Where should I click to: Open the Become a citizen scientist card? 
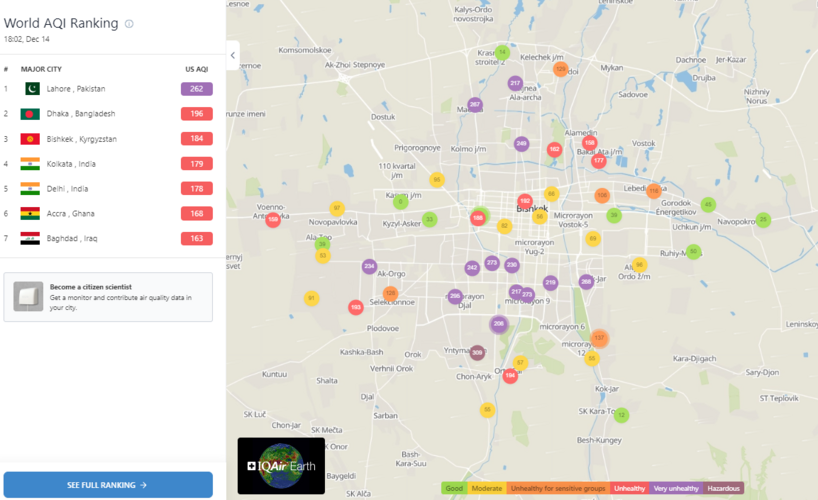[108, 297]
